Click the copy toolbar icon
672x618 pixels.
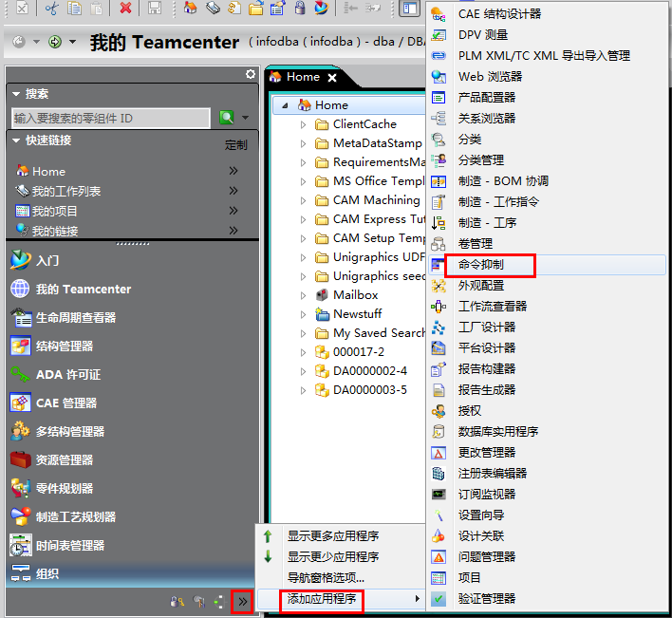[75, 8]
